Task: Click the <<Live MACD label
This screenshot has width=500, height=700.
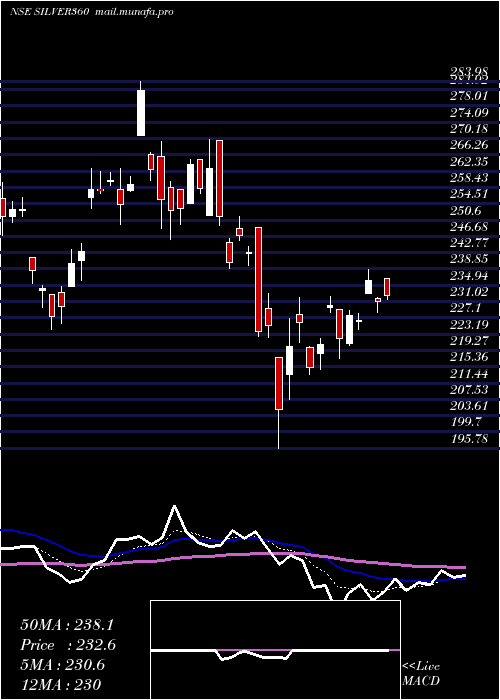Action: click(421, 674)
